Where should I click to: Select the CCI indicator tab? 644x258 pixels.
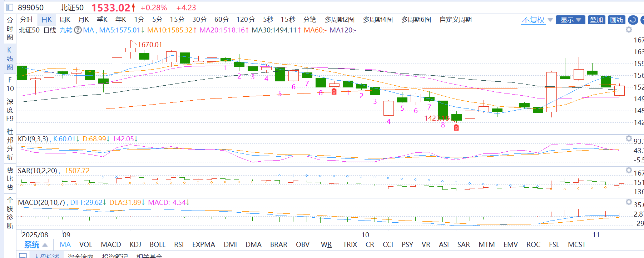pos(388,245)
